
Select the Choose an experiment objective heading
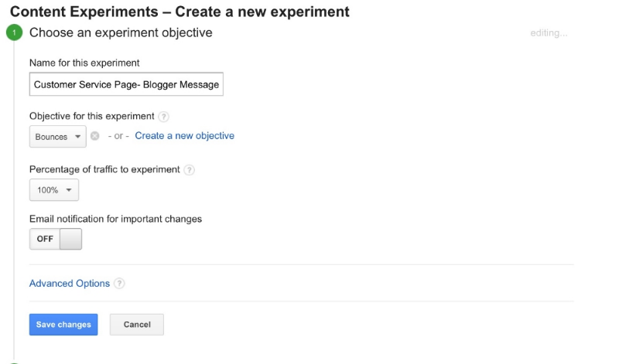tap(121, 32)
